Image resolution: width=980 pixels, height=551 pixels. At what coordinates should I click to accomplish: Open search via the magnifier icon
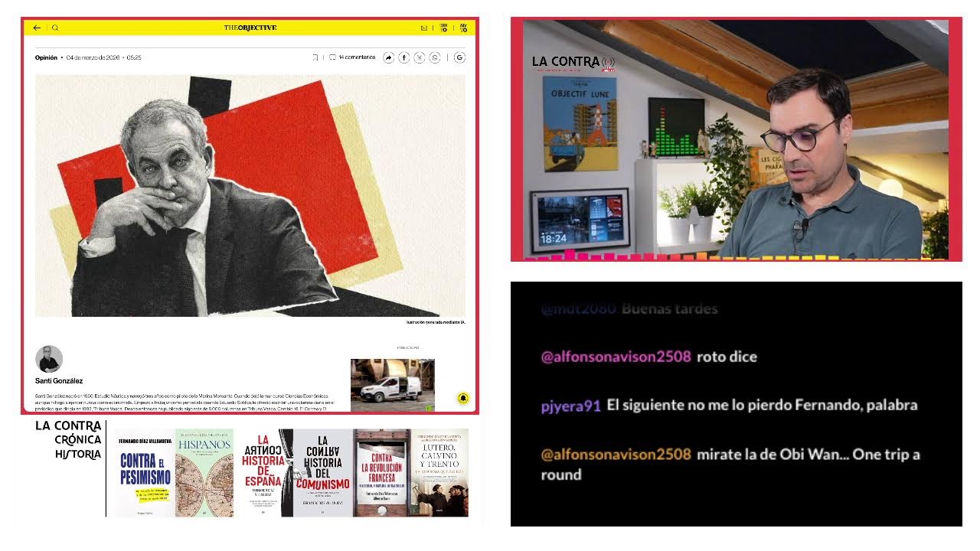click(x=55, y=28)
